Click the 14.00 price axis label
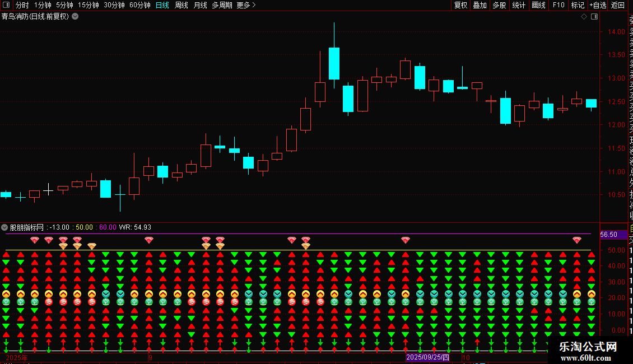The image size is (633, 364). click(616, 32)
